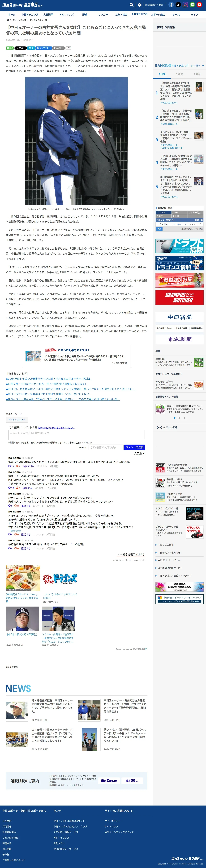This screenshot has height=868, width=206.
Task: Select Jリーグ score tab
Action: (180, 213)
